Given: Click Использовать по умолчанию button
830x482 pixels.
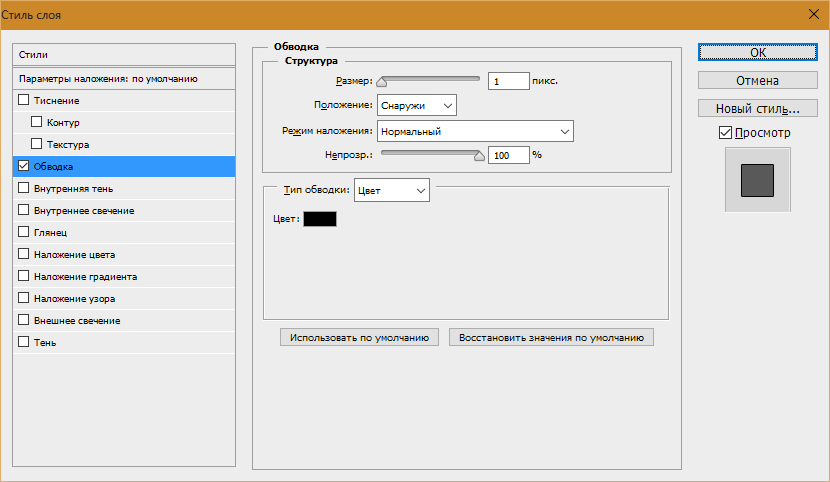Looking at the screenshot, I should click(359, 338).
